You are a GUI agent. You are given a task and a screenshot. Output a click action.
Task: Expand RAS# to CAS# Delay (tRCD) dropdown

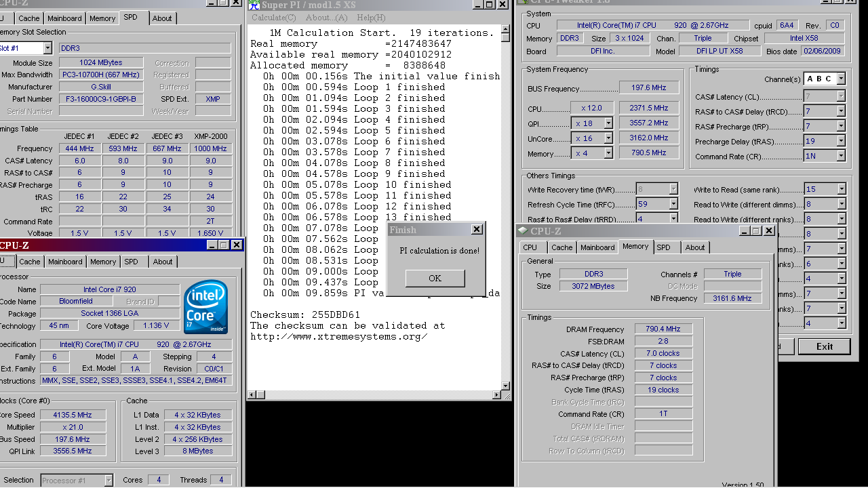tap(841, 111)
